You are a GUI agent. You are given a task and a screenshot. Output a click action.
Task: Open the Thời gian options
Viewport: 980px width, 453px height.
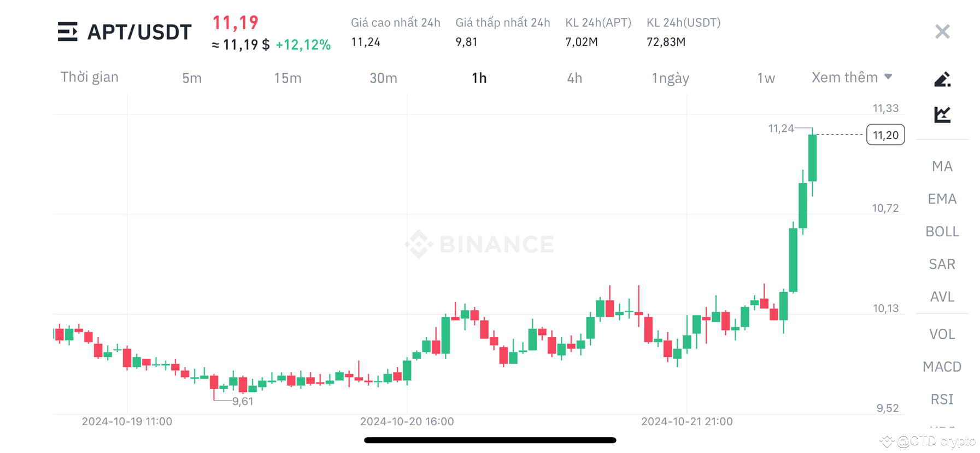[x=90, y=77]
